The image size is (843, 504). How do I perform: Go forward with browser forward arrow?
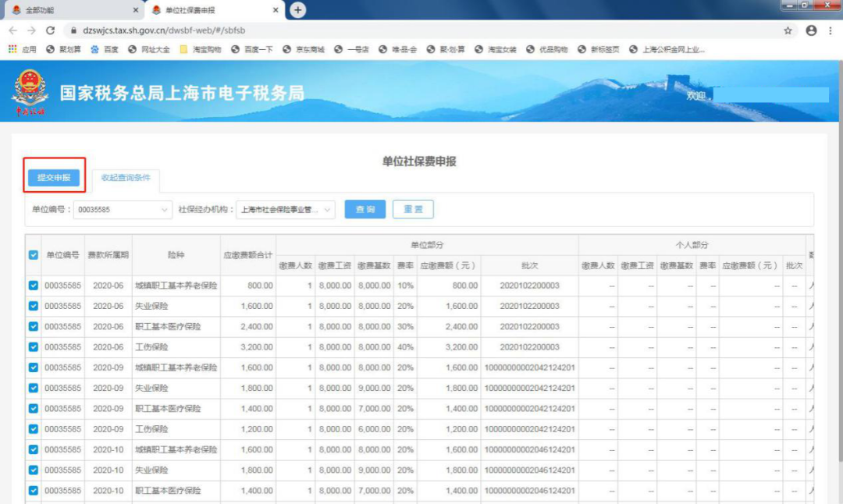[x=31, y=30]
